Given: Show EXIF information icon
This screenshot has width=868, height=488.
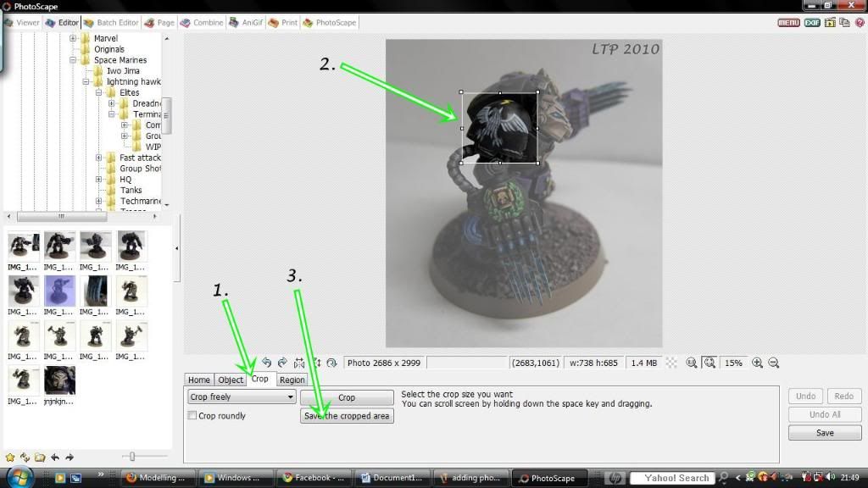Looking at the screenshot, I should coord(812,23).
